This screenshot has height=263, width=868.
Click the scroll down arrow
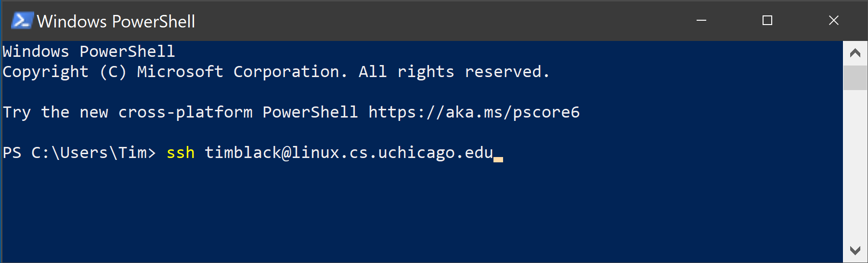pos(855,250)
